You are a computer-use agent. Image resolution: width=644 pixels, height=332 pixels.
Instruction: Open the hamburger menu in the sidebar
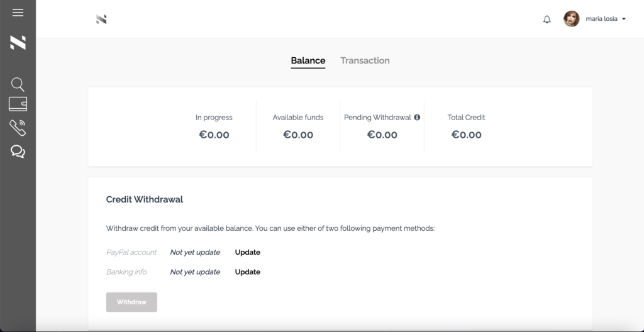point(18,13)
